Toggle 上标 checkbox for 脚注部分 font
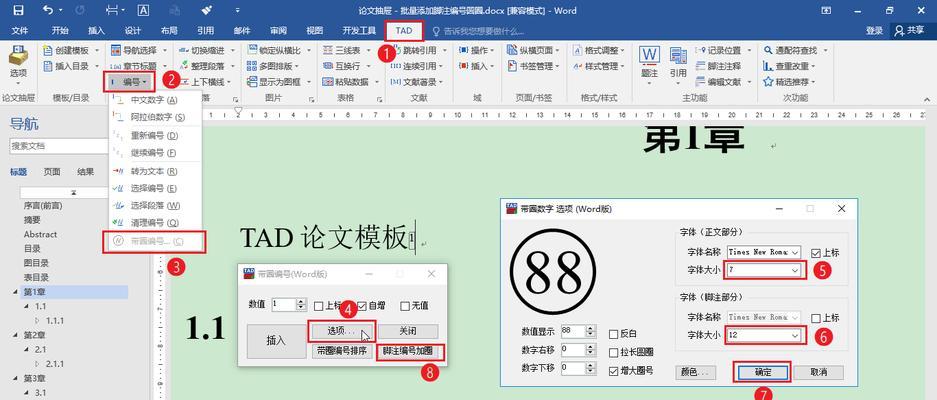The width and height of the screenshot is (937, 400). point(816,318)
